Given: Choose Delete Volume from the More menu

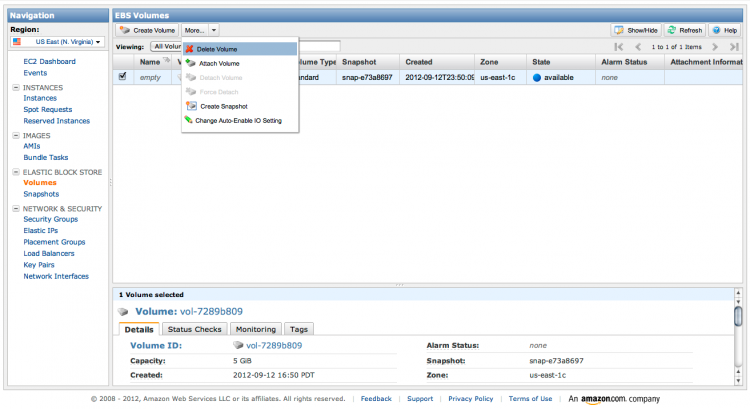Looking at the screenshot, I should 240,49.
